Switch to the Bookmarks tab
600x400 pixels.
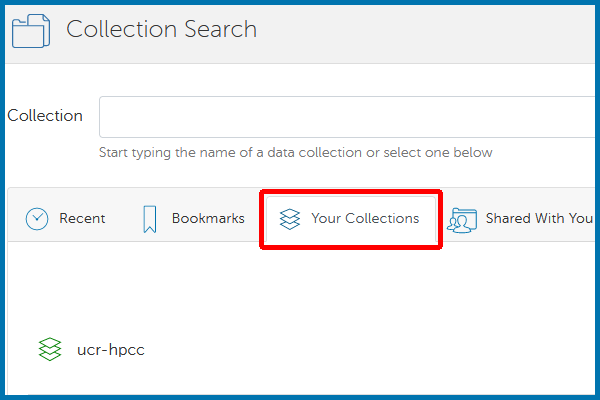pyautogui.click(x=208, y=218)
